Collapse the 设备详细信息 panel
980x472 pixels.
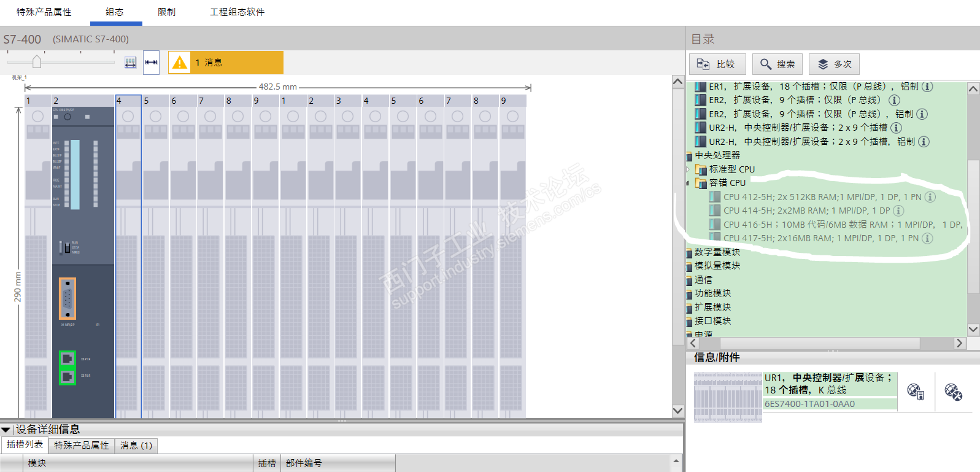pos(6,430)
